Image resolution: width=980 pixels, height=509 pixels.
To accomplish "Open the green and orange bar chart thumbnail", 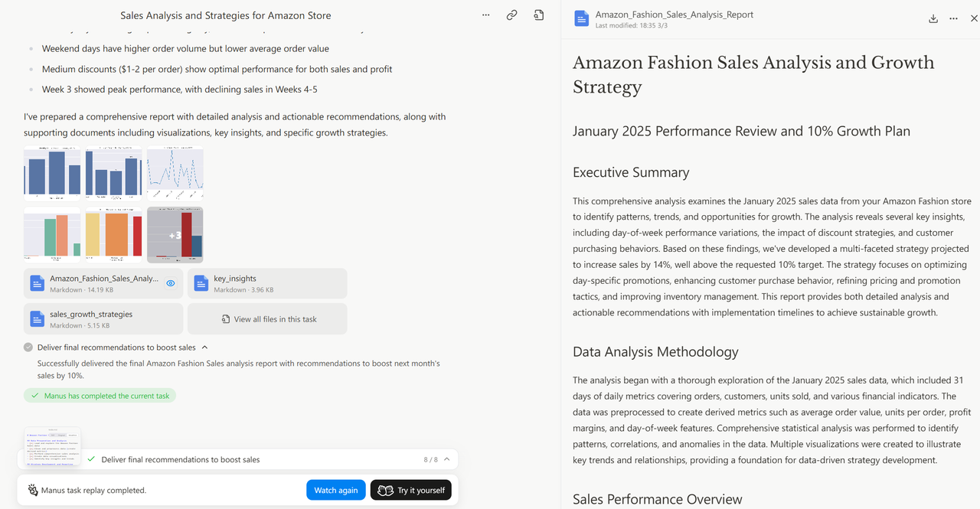I will click(52, 234).
